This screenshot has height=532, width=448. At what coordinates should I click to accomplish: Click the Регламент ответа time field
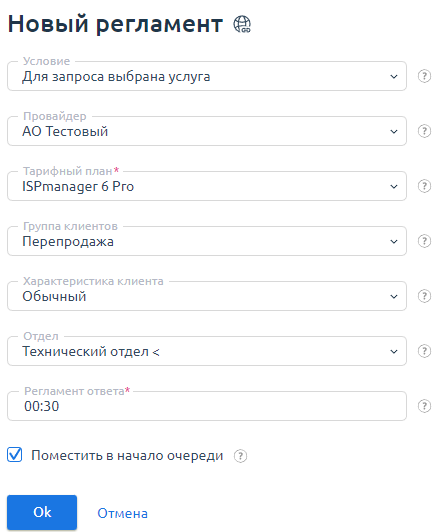click(x=207, y=406)
